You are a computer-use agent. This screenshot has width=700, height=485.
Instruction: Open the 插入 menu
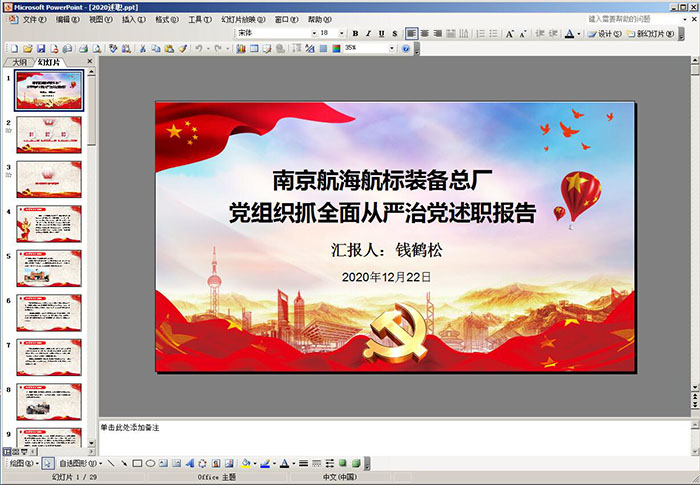pyautogui.click(x=134, y=20)
